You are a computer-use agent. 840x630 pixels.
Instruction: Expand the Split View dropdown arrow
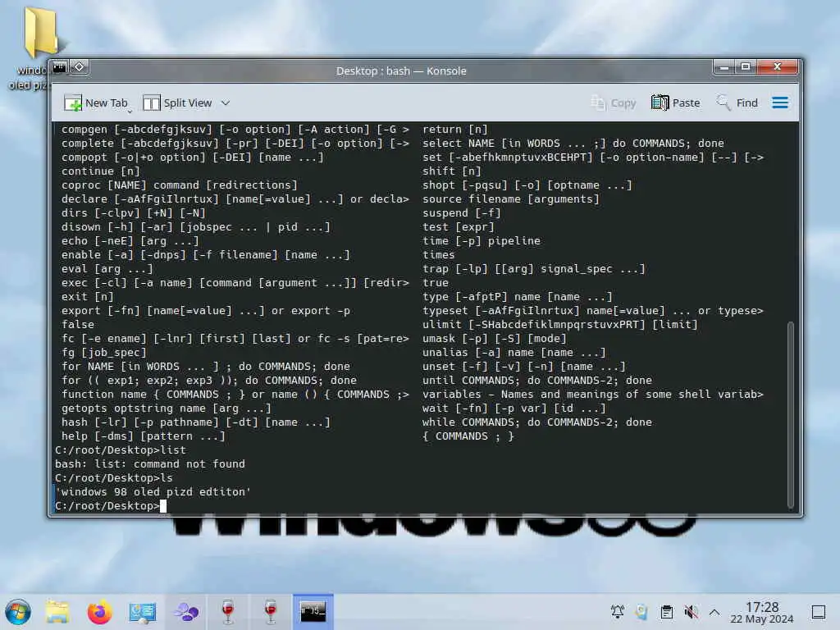pos(226,103)
